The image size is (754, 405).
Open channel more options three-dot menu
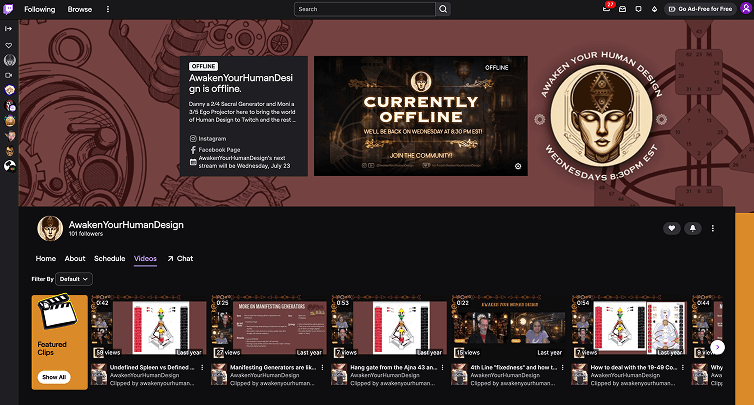click(x=713, y=228)
